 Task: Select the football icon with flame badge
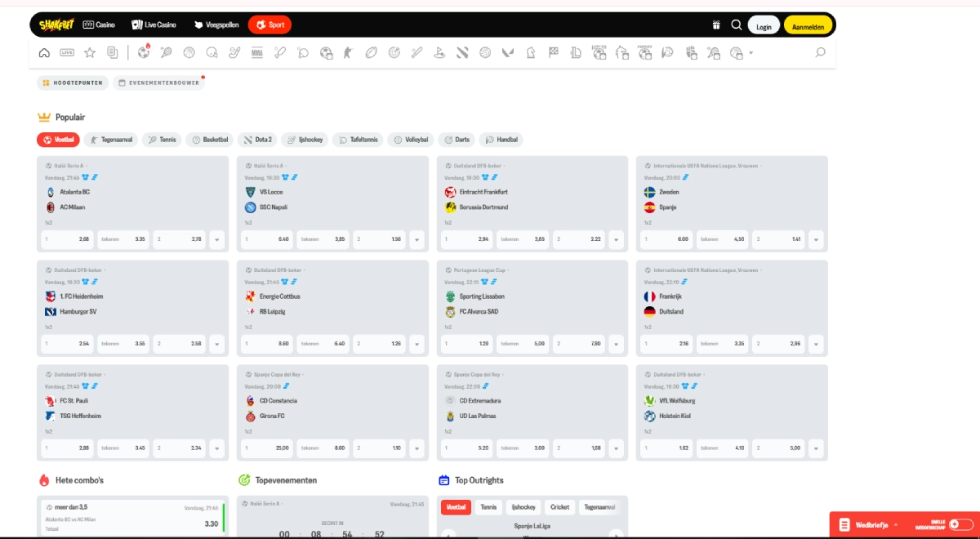point(144,52)
